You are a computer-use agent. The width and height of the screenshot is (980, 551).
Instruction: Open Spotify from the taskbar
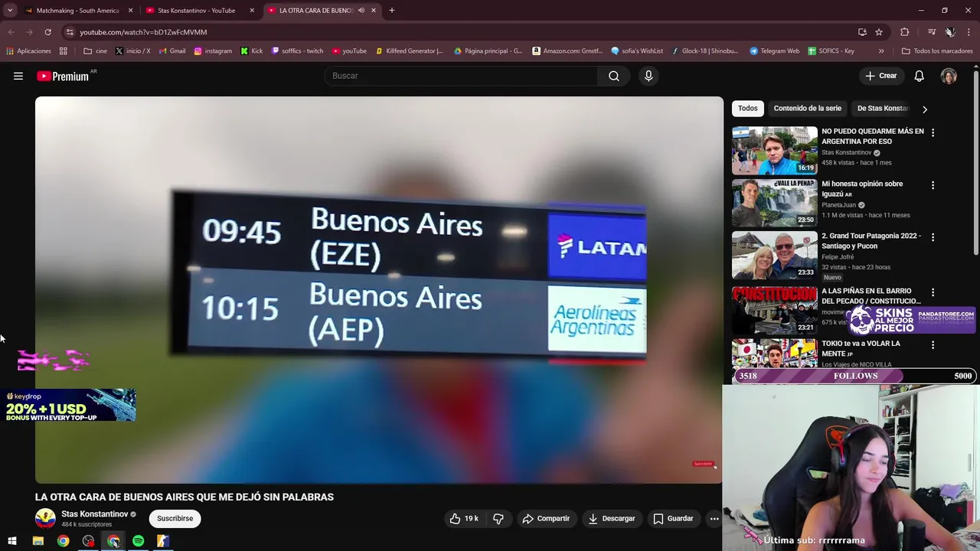[x=138, y=541]
